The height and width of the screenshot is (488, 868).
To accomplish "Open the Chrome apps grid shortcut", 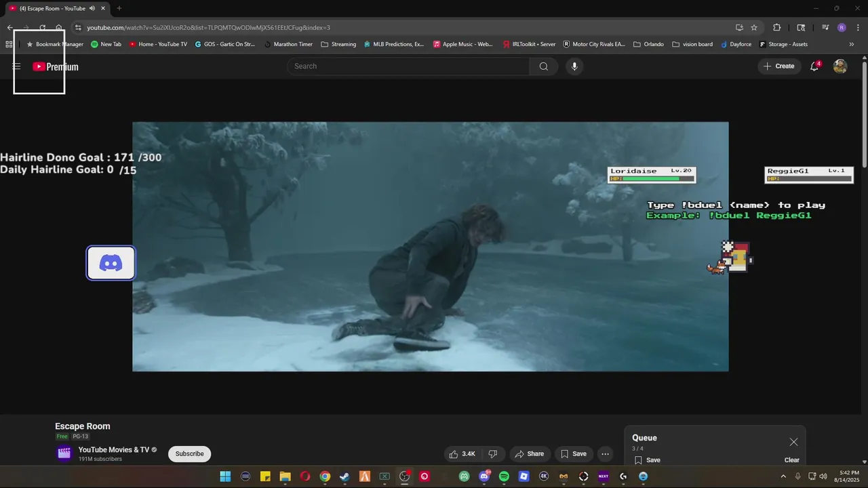I will click(x=9, y=44).
